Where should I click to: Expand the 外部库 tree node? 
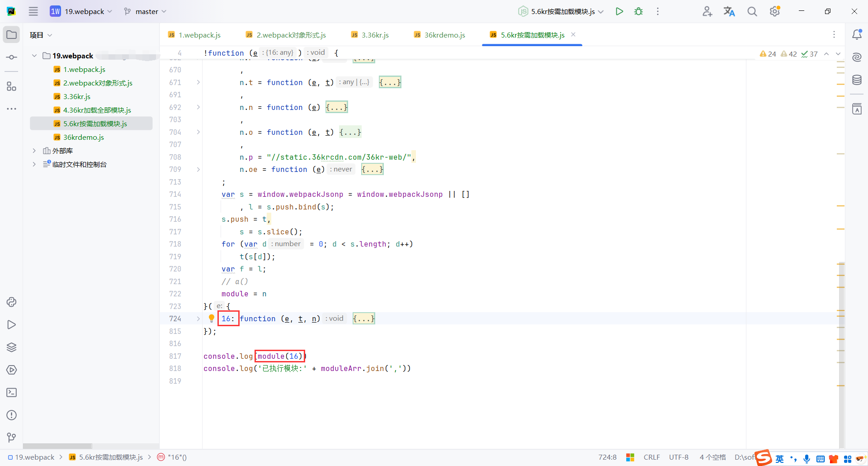point(34,151)
